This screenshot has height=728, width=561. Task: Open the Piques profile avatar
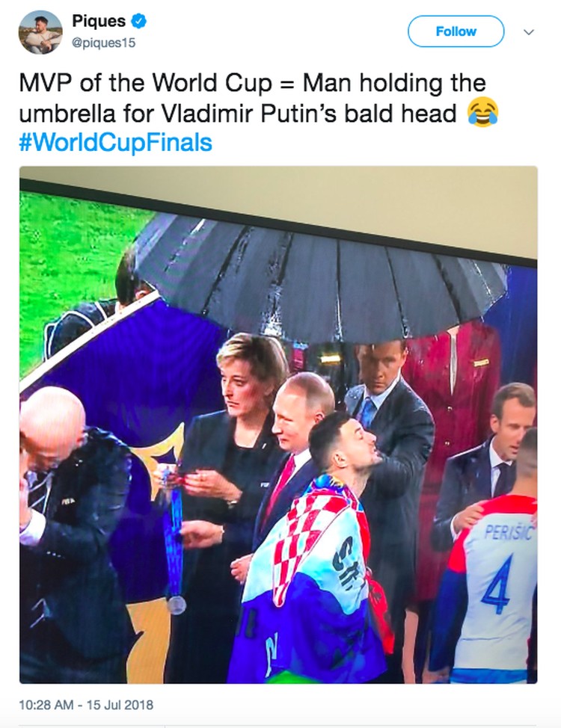[x=40, y=32]
